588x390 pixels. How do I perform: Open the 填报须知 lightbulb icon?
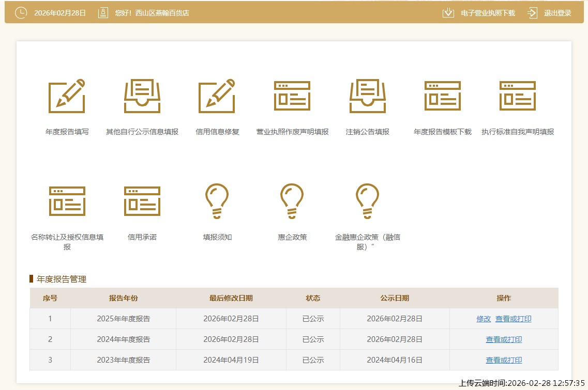coord(217,201)
